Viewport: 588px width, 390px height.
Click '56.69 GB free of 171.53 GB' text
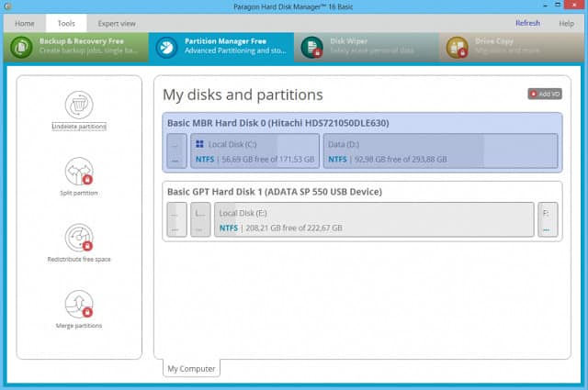pos(267,160)
